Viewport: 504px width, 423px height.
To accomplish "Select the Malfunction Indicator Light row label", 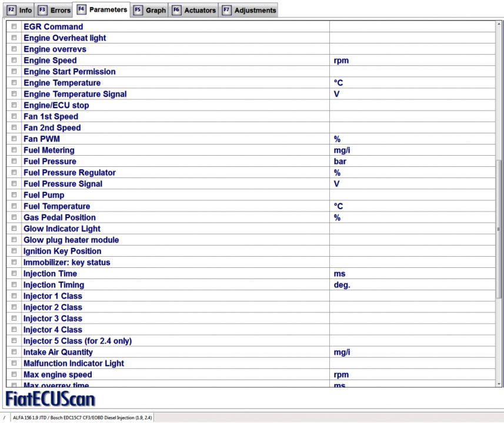I will [x=74, y=363].
